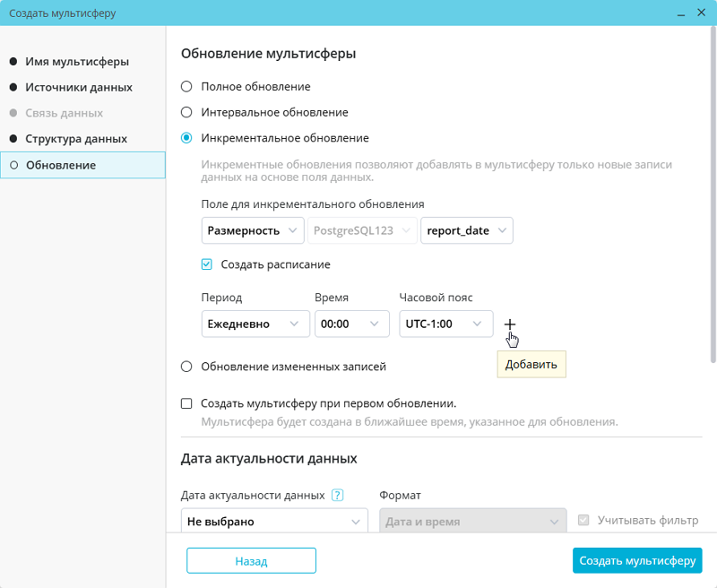Select Полное обновление radio button
The height and width of the screenshot is (588, 717).
pos(186,87)
